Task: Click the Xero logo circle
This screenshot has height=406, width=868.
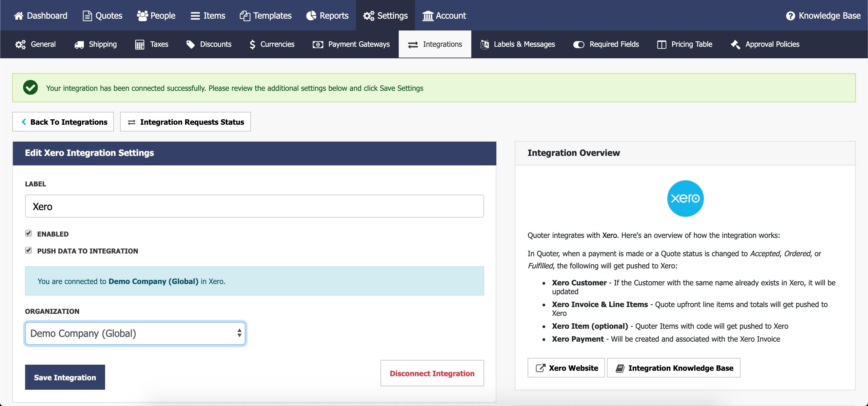Action: pos(685,199)
